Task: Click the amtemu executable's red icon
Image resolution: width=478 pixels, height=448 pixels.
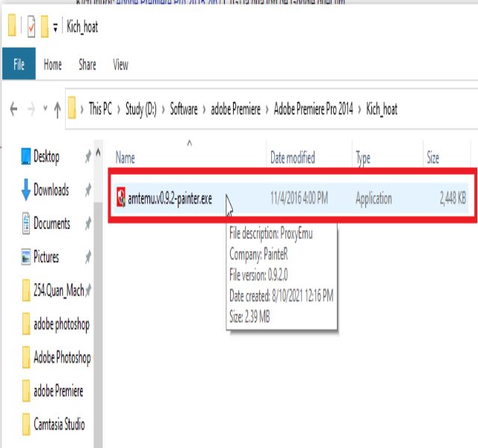Action: click(121, 197)
